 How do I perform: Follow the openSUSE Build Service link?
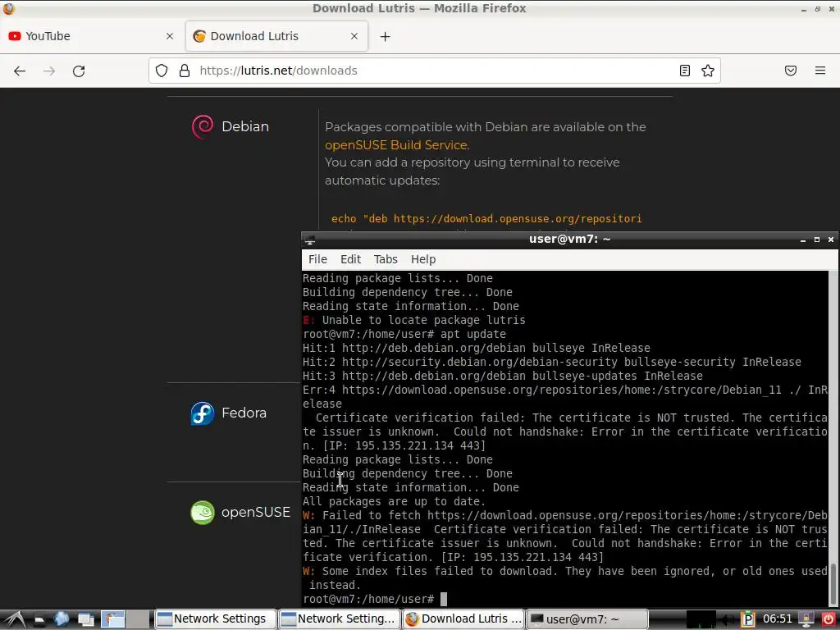coord(396,145)
